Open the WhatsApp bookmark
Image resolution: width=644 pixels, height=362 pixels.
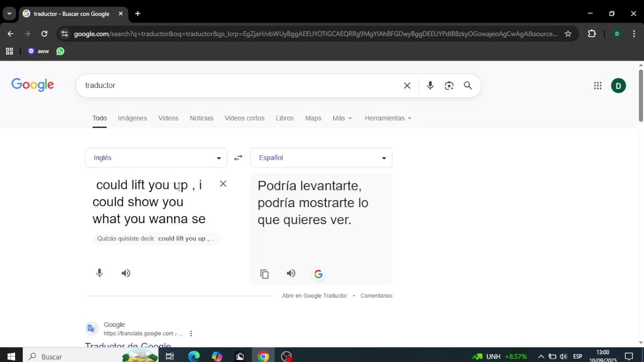[60, 51]
